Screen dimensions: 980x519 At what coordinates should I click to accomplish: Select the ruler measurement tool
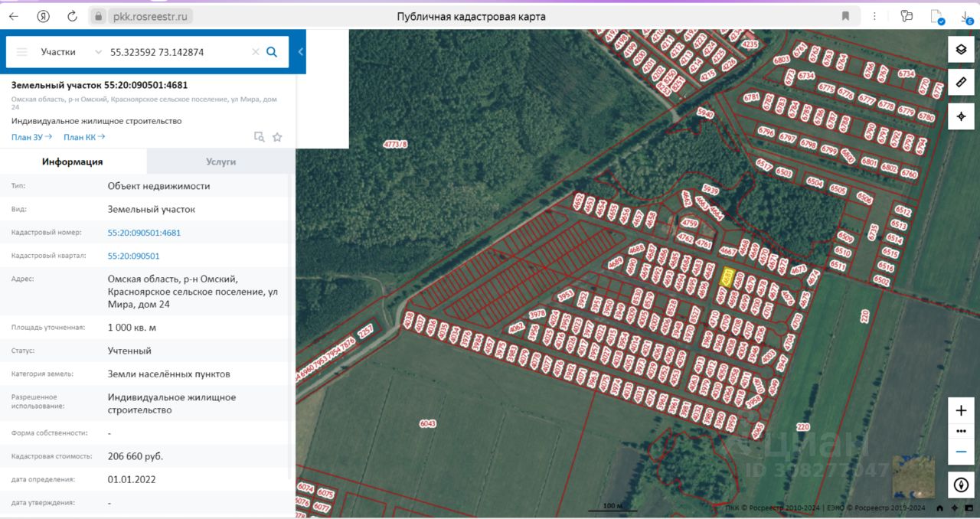click(x=961, y=82)
